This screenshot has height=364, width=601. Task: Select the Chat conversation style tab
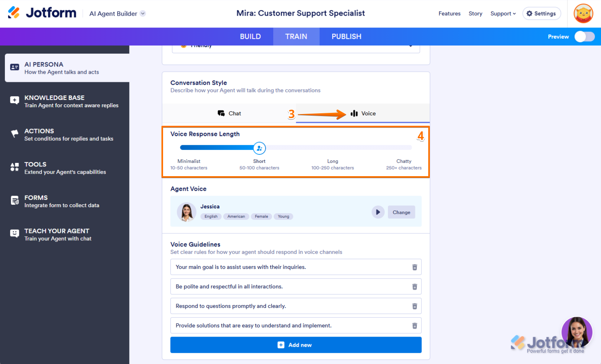click(x=229, y=113)
